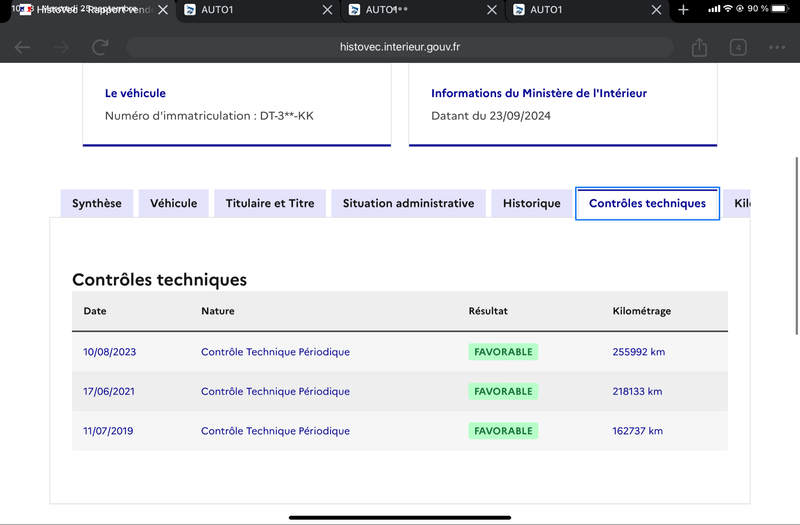This screenshot has width=800, height=525.
Task: Switch to Titulaire et Titre tab
Action: coord(270,203)
